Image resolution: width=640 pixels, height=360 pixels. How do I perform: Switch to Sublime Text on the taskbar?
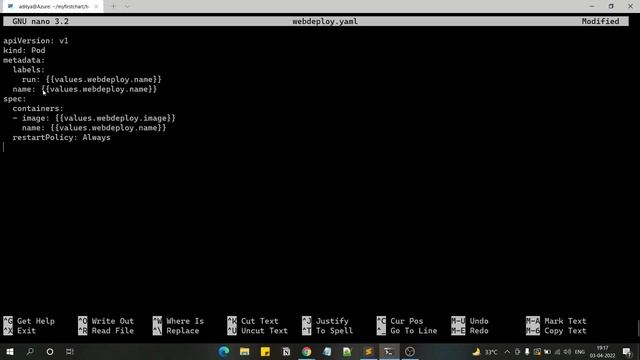point(369,351)
